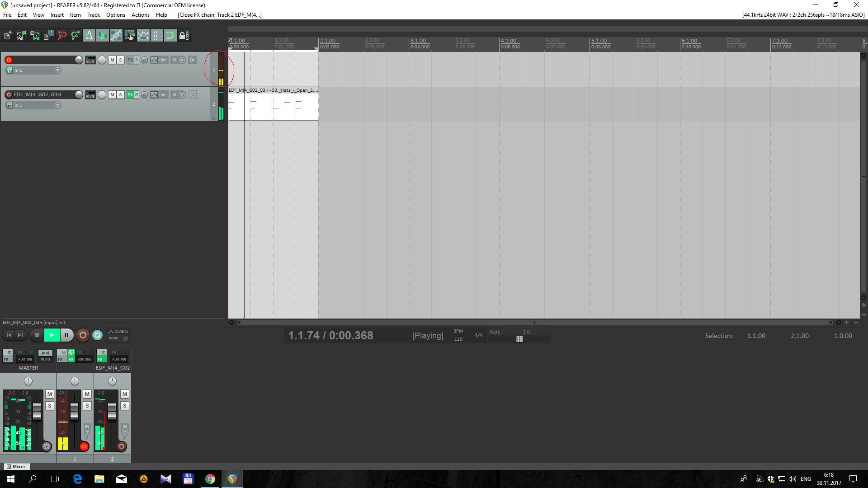This screenshot has height=488, width=868.
Task: Click the playback Rate slider
Action: tap(519, 339)
